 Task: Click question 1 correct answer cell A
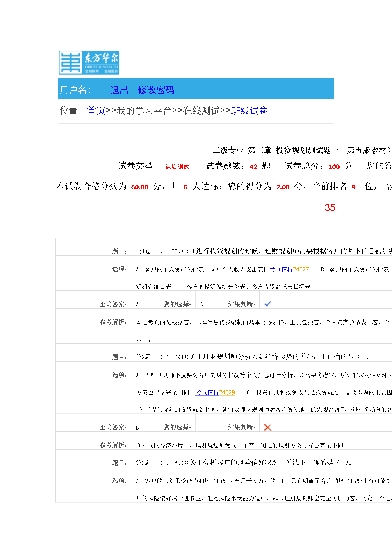[x=135, y=300]
